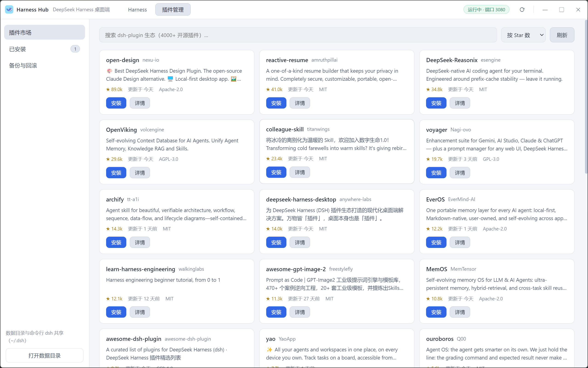The height and width of the screenshot is (368, 588).
Task: Click the author name MemTensor
Action: pos(463,269)
